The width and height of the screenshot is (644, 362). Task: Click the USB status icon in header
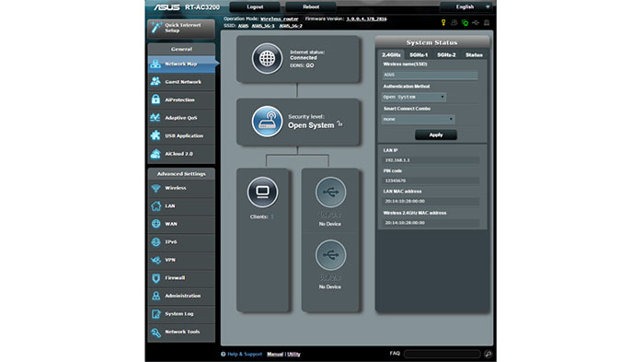(x=476, y=23)
